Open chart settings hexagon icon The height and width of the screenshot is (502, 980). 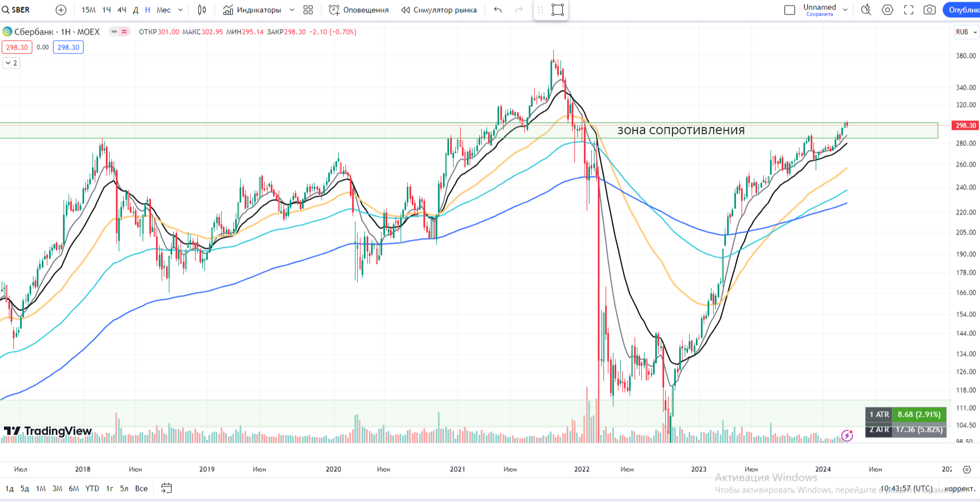[x=888, y=10]
